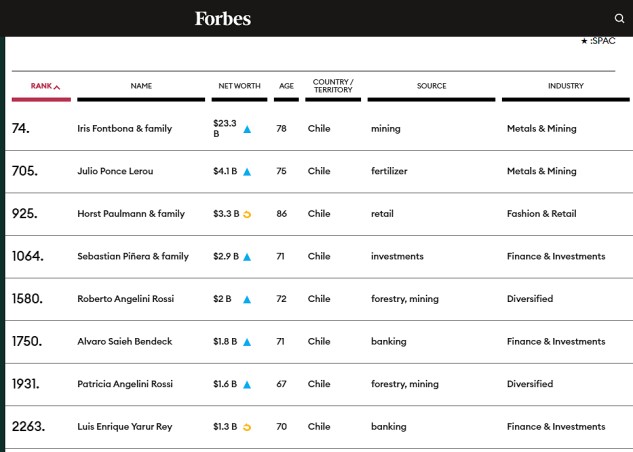Screen dimensions: 633x452
Task: Click blue up arrow beside $4.1 B
Action: pos(247,172)
